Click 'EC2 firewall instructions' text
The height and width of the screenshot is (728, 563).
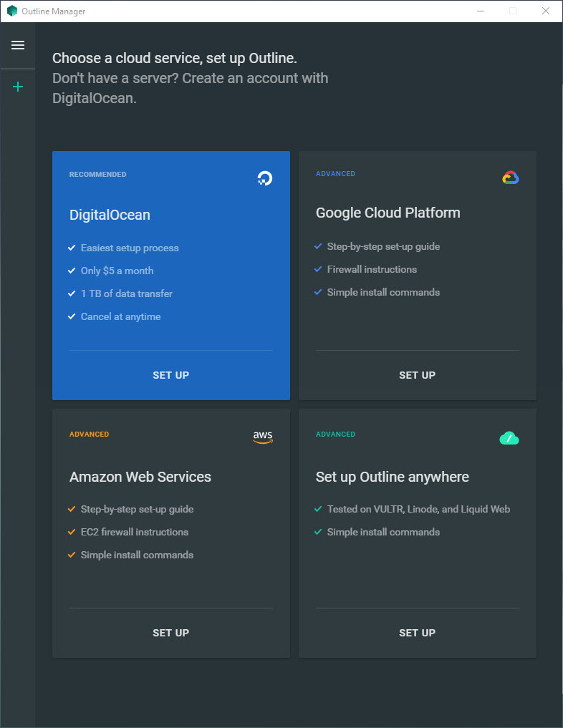(135, 532)
